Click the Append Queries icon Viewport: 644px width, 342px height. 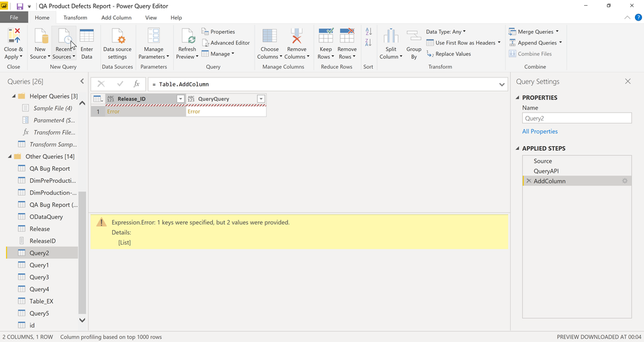point(512,43)
